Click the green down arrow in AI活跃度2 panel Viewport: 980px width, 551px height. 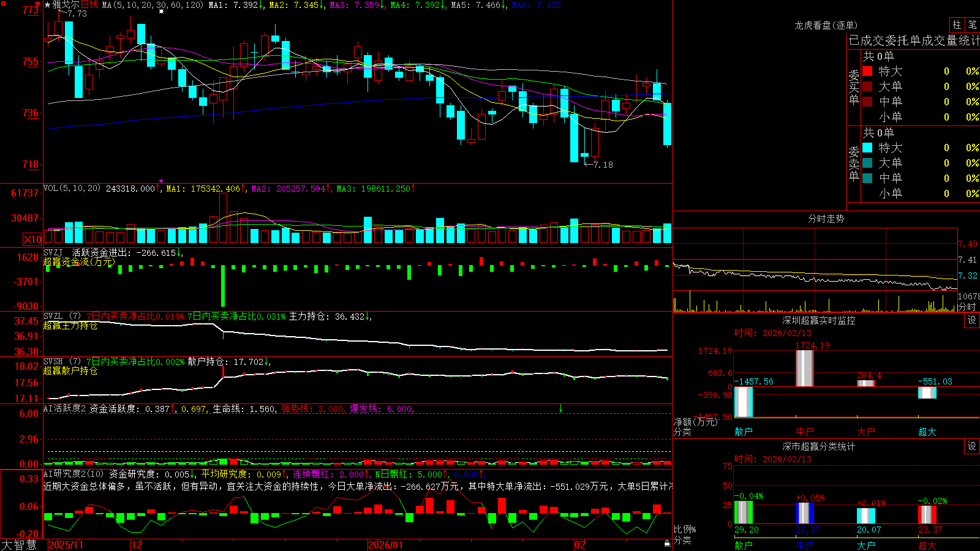pyautogui.click(x=560, y=408)
